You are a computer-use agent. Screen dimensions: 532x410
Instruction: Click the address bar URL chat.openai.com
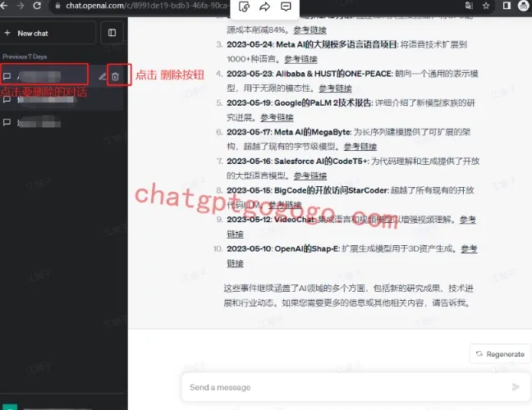(147, 6)
